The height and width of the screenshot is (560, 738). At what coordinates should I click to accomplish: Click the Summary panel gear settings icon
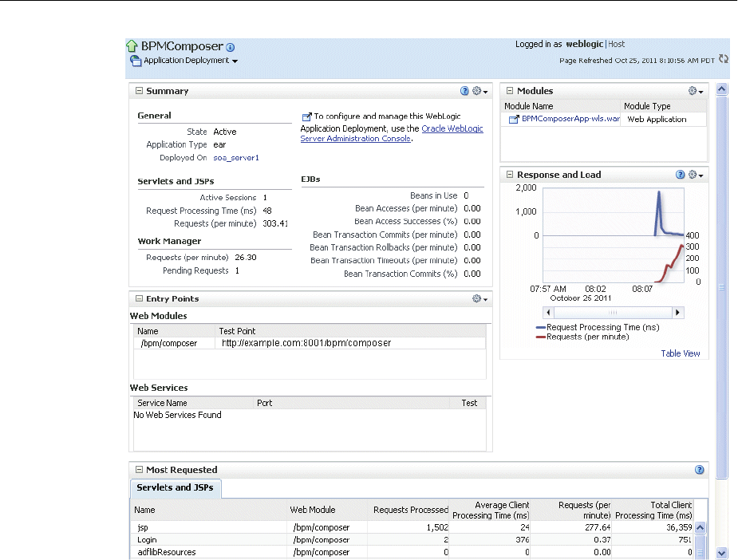coord(480,92)
